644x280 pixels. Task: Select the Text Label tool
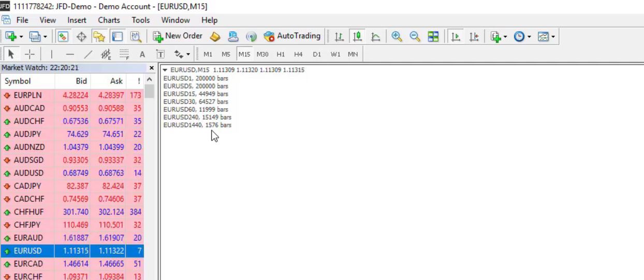[160, 54]
